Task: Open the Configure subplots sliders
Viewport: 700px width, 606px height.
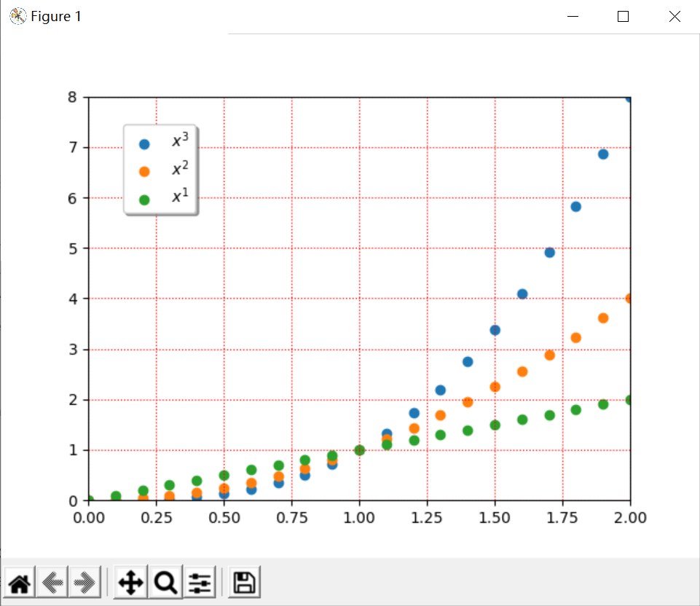Action: (200, 582)
